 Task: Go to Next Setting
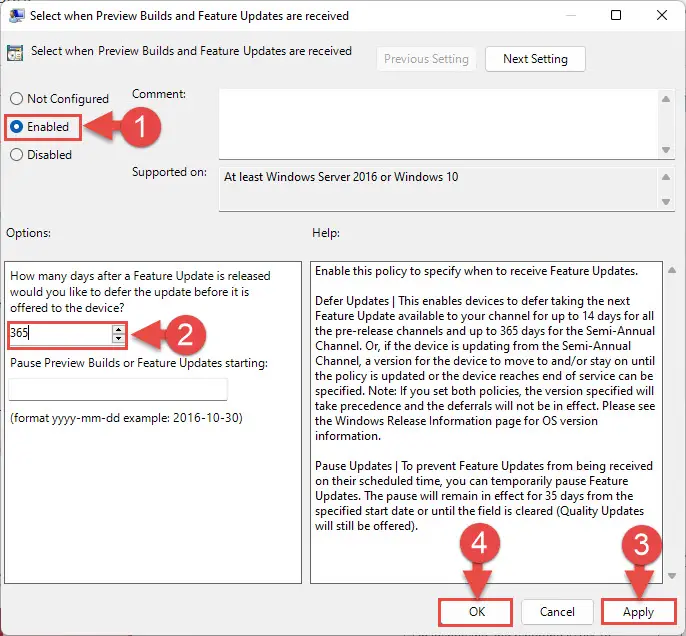coord(535,59)
